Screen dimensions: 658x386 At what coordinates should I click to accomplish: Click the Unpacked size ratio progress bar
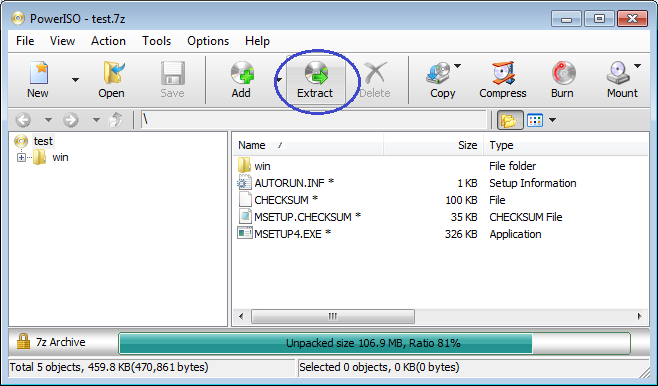pyautogui.click(x=375, y=343)
